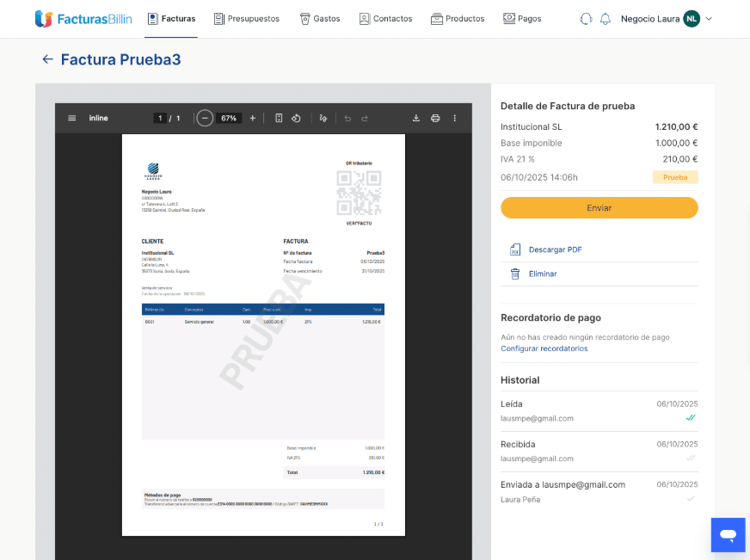The height and width of the screenshot is (560, 750).
Task: Zoom out the PDF preview
Action: [205, 118]
